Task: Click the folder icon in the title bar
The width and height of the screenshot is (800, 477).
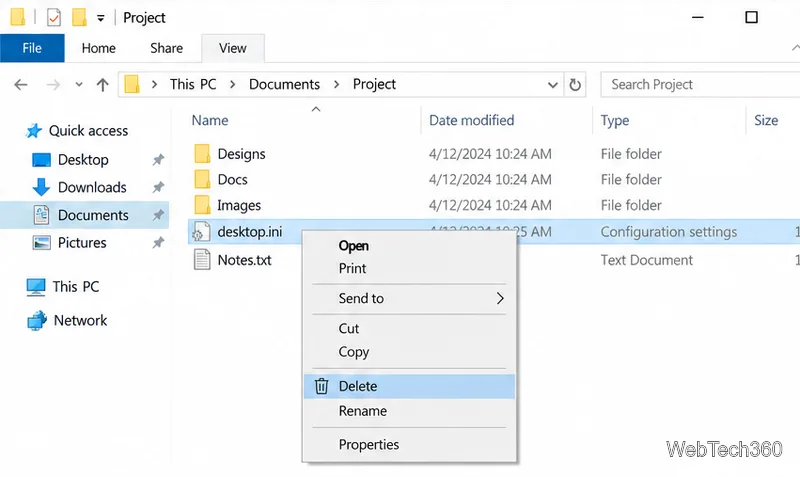Action: tap(18, 17)
